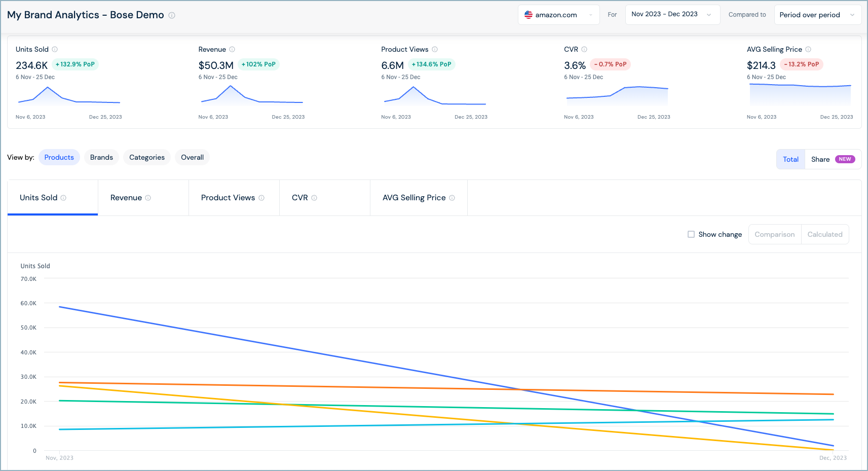The height and width of the screenshot is (471, 868).
Task: Enable the Show change checkbox
Action: coord(691,234)
